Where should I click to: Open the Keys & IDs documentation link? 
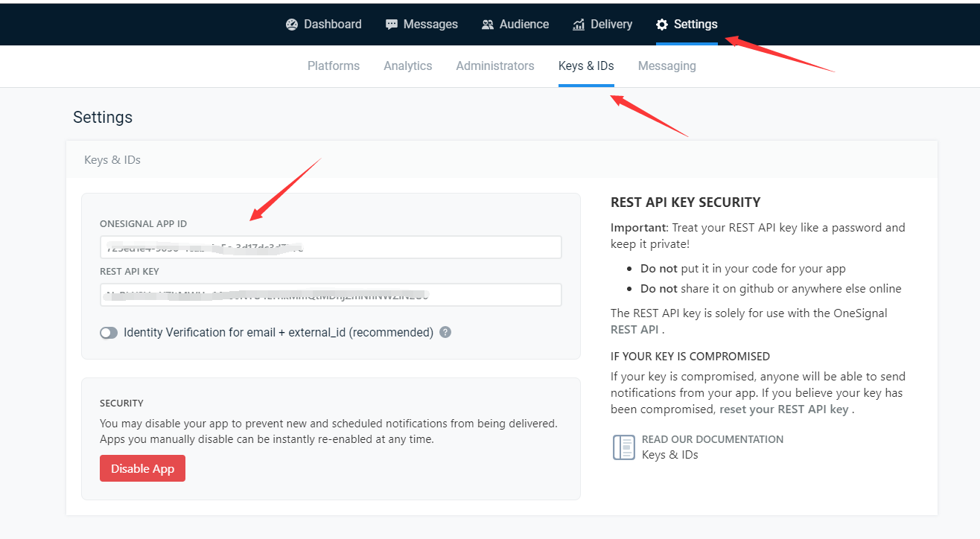(670, 455)
